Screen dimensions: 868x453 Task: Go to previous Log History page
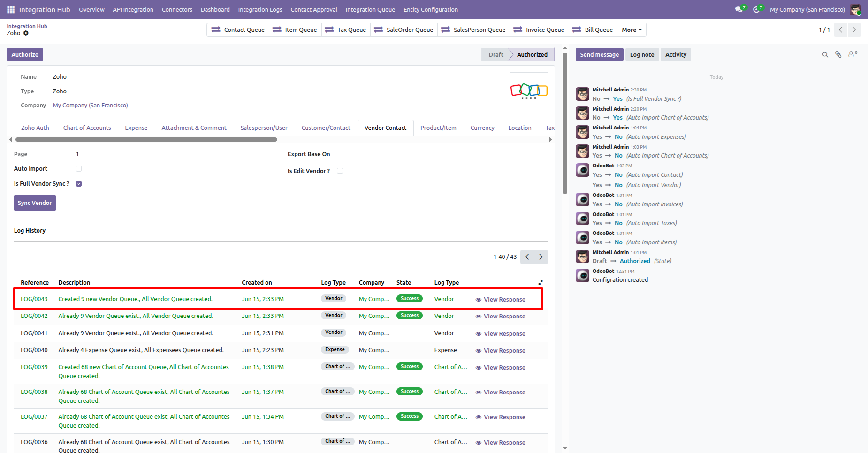coord(527,257)
